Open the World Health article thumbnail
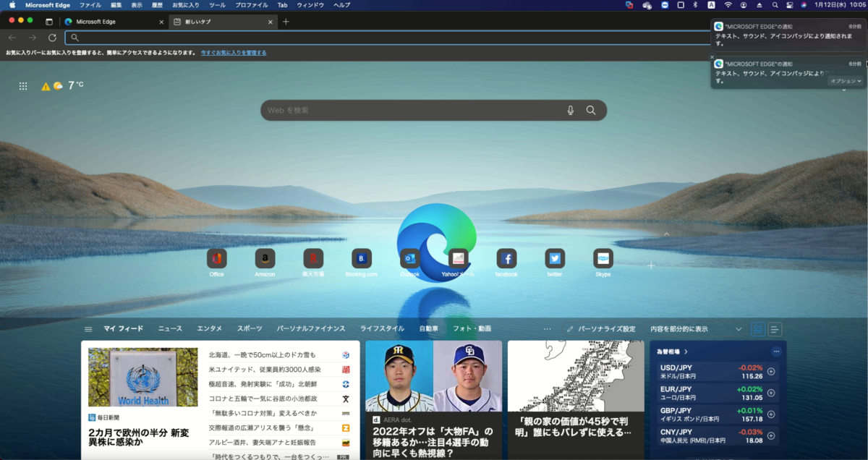Image resolution: width=868 pixels, height=460 pixels. point(143,377)
